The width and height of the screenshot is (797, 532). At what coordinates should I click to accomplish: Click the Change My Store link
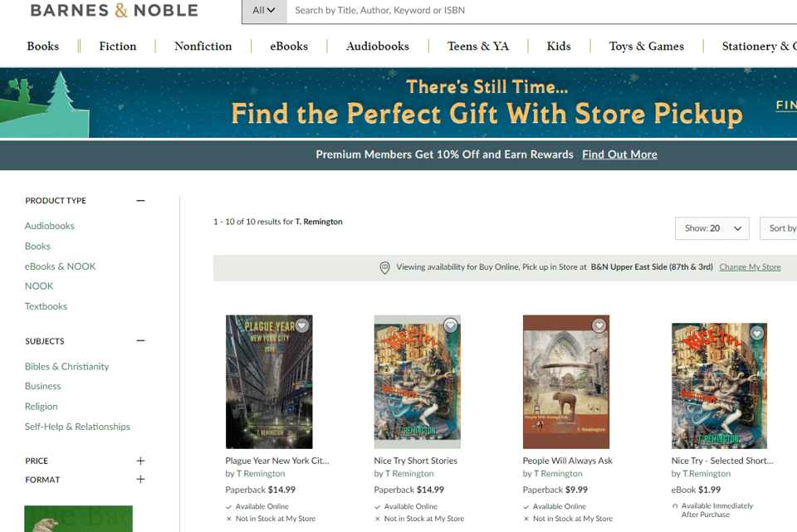tap(750, 267)
